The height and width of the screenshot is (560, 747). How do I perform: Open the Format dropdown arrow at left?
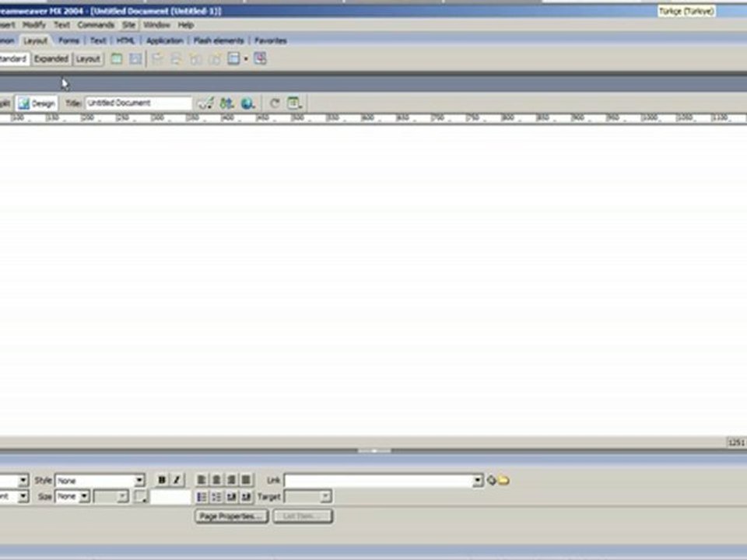tap(23, 481)
